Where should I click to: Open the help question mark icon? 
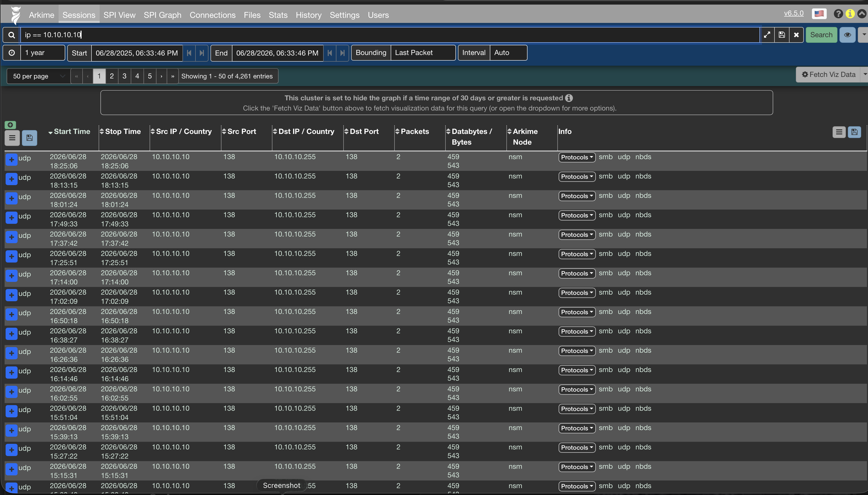(838, 13)
